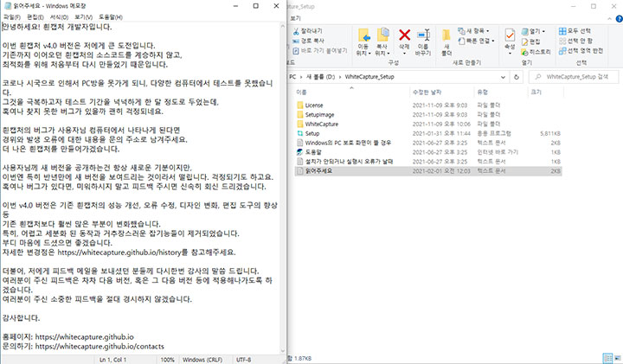Click the history URL line in Notepad text
The width and height of the screenshot is (623, 364).
point(119,252)
